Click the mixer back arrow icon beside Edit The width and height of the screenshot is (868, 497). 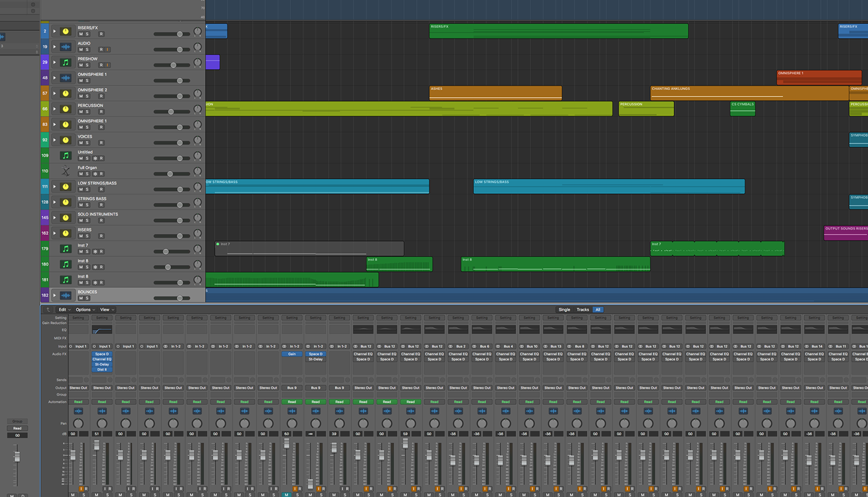[x=48, y=310]
